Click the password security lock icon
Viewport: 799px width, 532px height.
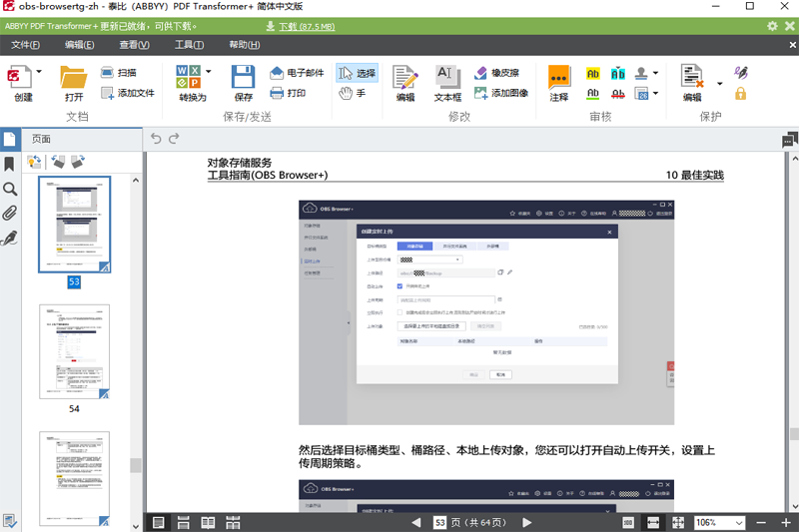coord(740,93)
